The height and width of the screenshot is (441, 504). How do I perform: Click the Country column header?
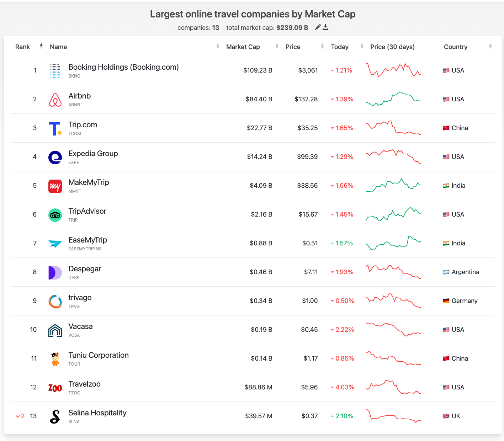pyautogui.click(x=455, y=47)
